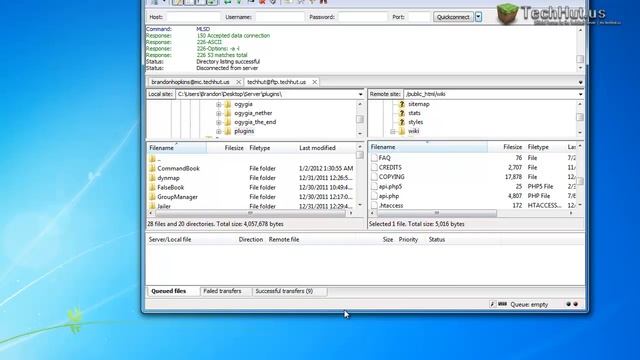The width and height of the screenshot is (640, 360).
Task: Click the question-mark folder icon beside sitemap
Action: (x=402, y=104)
